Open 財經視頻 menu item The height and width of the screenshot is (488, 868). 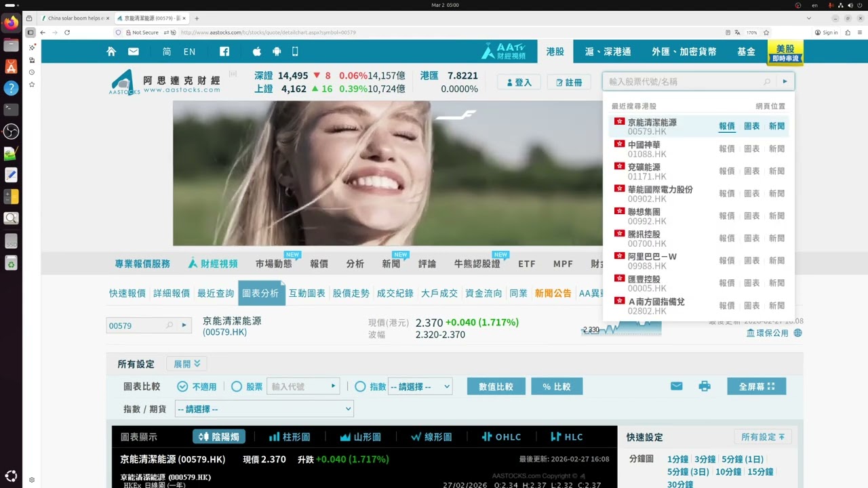(213, 264)
